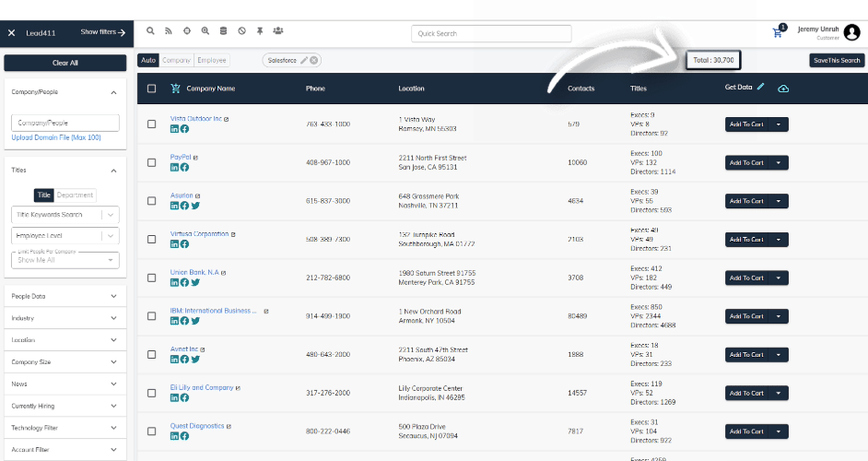868x461 pixels.
Task: Remove the Salesforce filter chip
Action: coord(314,61)
